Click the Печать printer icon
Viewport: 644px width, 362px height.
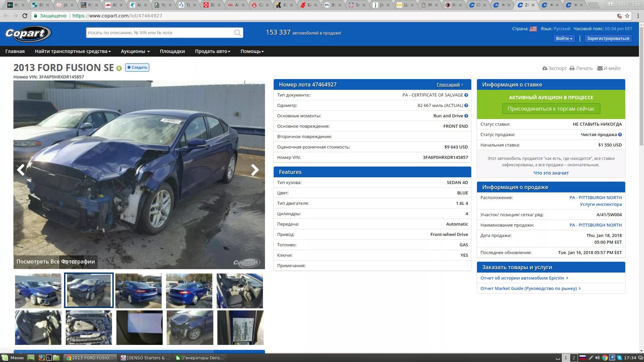point(572,68)
